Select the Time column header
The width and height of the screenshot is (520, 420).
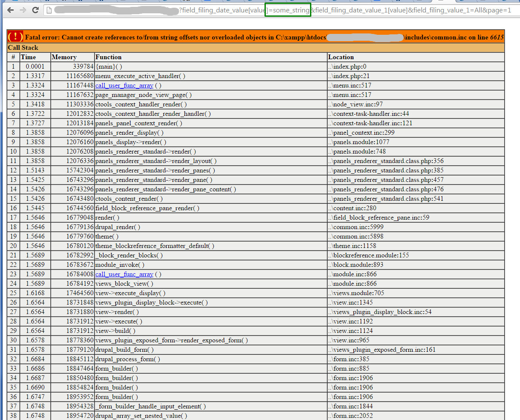click(x=27, y=57)
